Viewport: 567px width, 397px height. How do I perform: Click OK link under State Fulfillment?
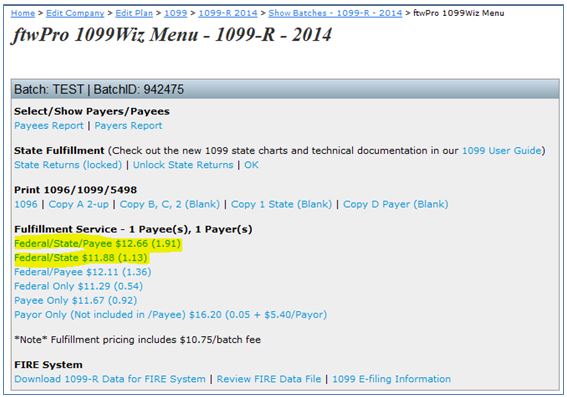251,165
